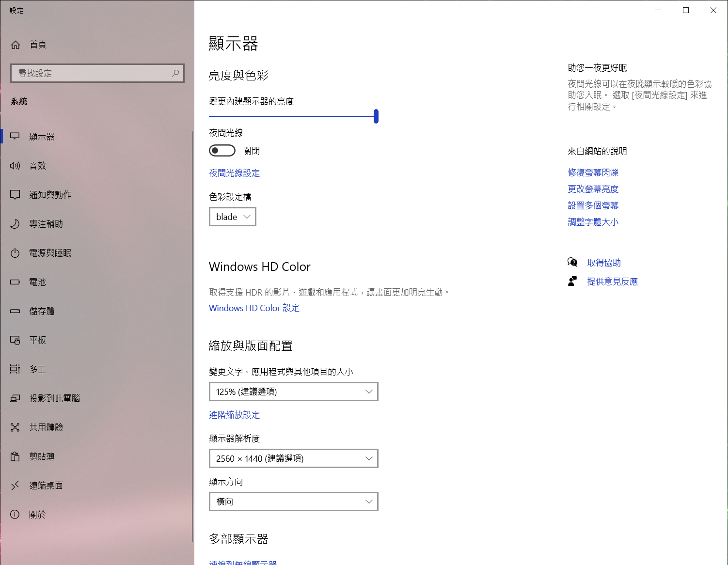Image resolution: width=728 pixels, height=565 pixels.
Task: Select the 音效 speaker icon in sidebar
Action: 15,166
